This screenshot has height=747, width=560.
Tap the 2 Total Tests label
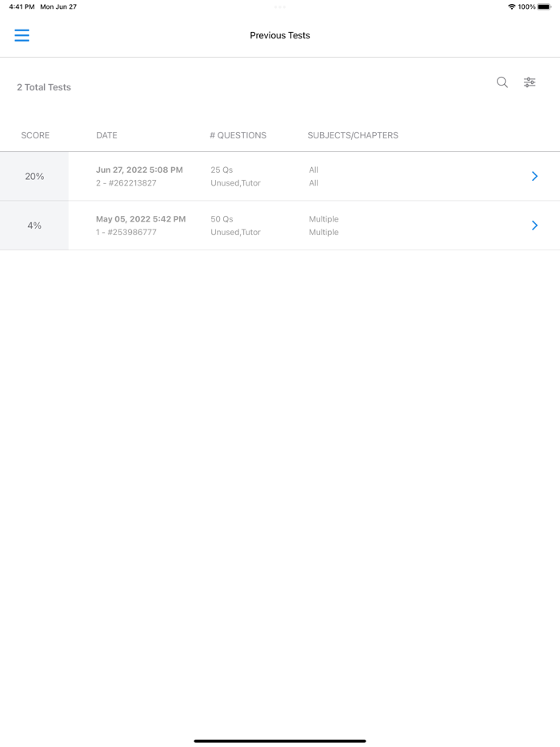44,87
